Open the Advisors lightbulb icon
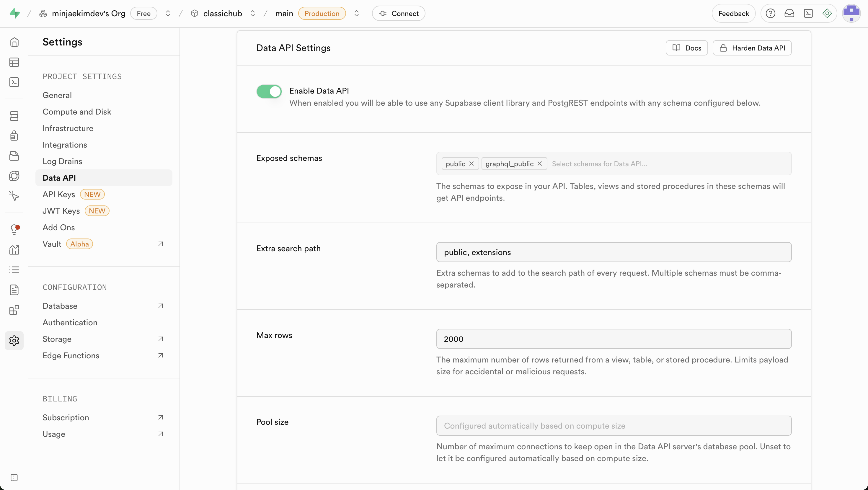The width and height of the screenshot is (868, 490). [x=14, y=229]
